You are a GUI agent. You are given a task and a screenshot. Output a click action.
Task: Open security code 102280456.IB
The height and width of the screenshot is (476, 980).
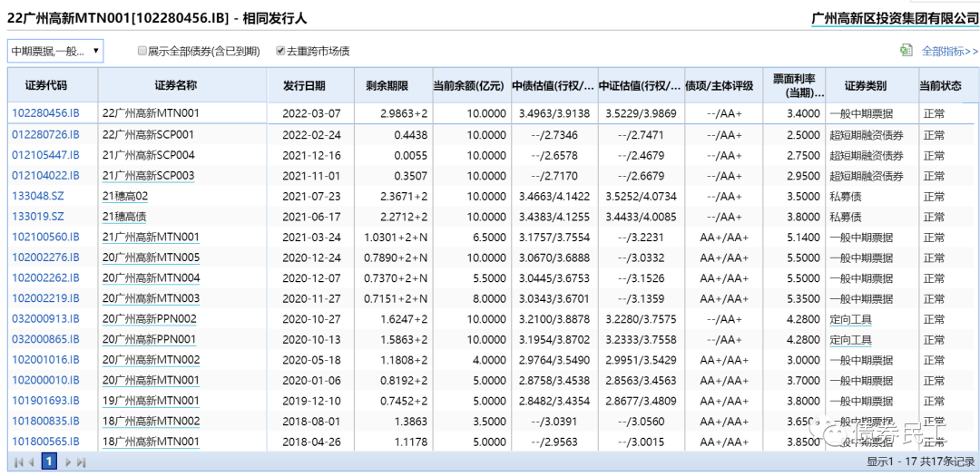click(x=45, y=113)
